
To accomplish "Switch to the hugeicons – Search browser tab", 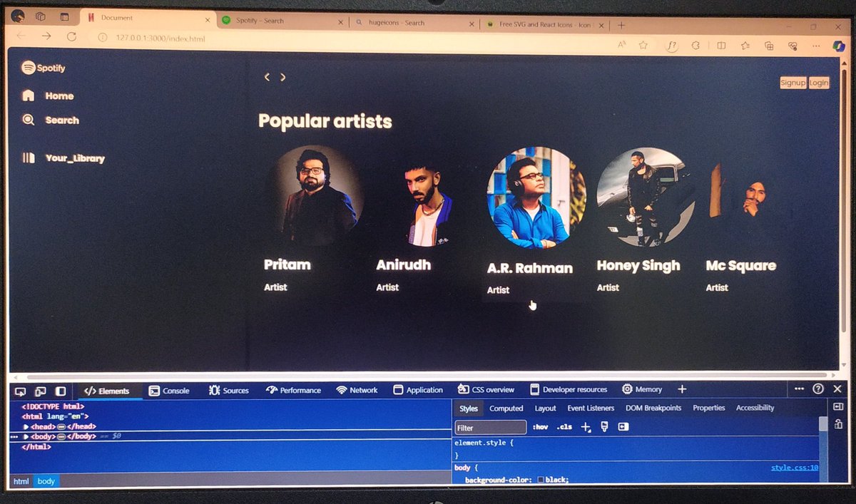I will 414,23.
